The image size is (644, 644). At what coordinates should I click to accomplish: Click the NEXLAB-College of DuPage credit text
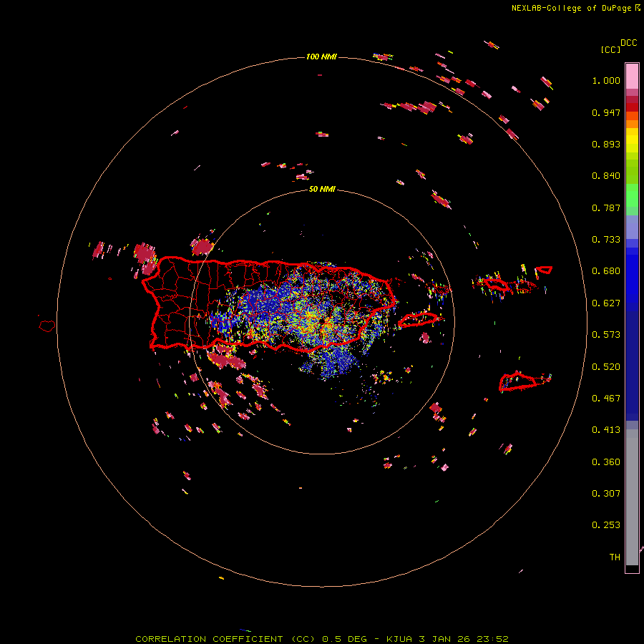[x=571, y=8]
